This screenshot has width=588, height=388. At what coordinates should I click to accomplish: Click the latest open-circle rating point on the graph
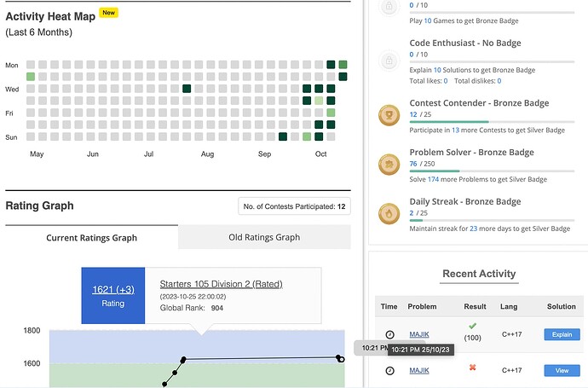coord(341,359)
